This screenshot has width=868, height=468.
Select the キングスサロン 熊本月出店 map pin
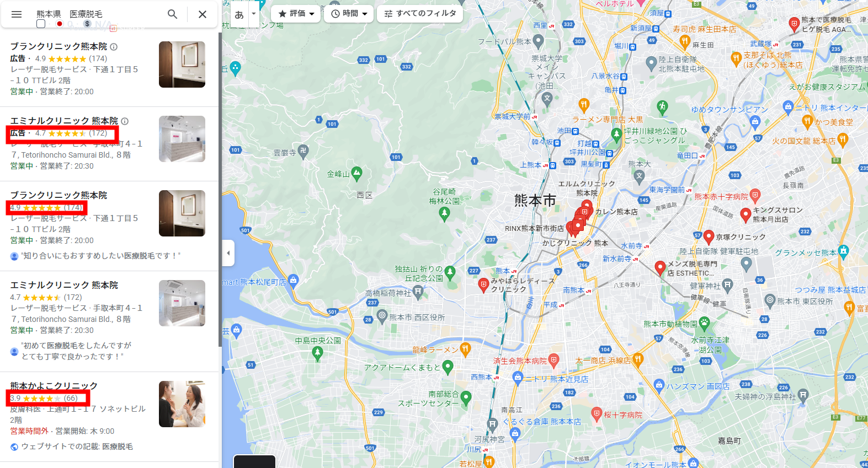745,214
